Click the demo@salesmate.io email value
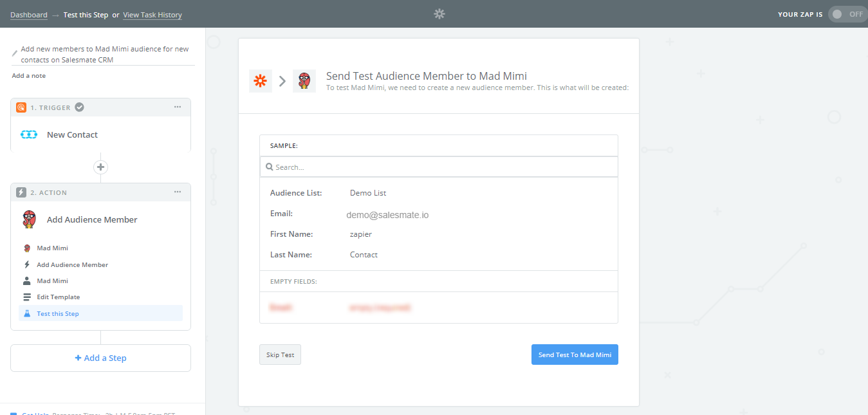Image resolution: width=868 pixels, height=415 pixels. [389, 215]
